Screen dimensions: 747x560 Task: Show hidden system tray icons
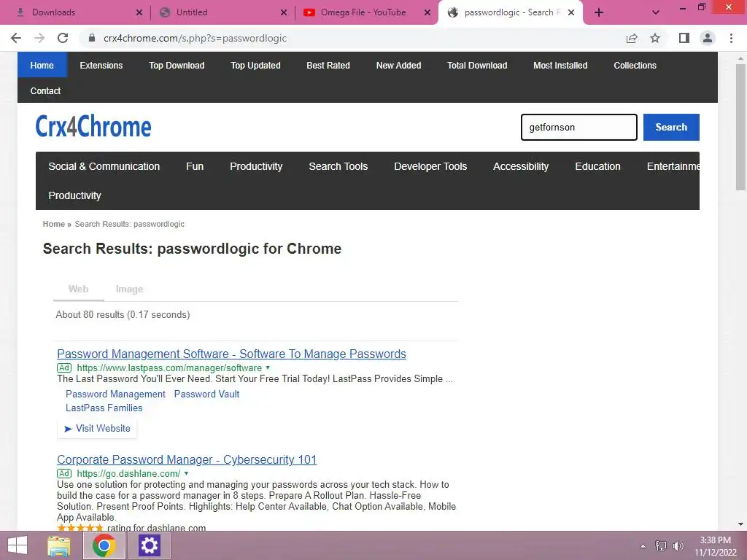(x=643, y=546)
